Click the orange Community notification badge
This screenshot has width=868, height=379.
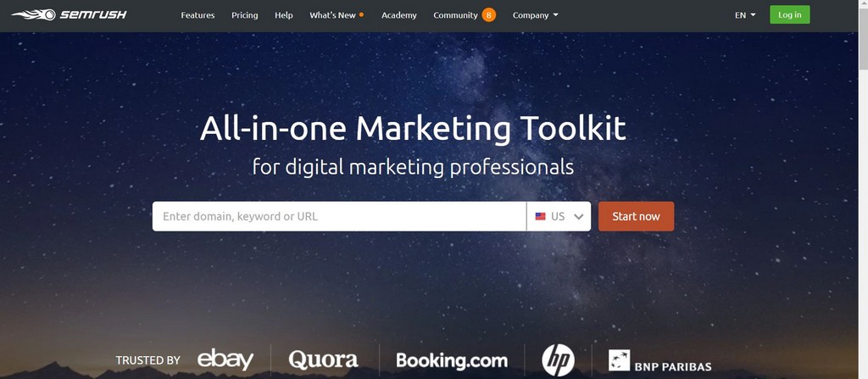coord(489,15)
